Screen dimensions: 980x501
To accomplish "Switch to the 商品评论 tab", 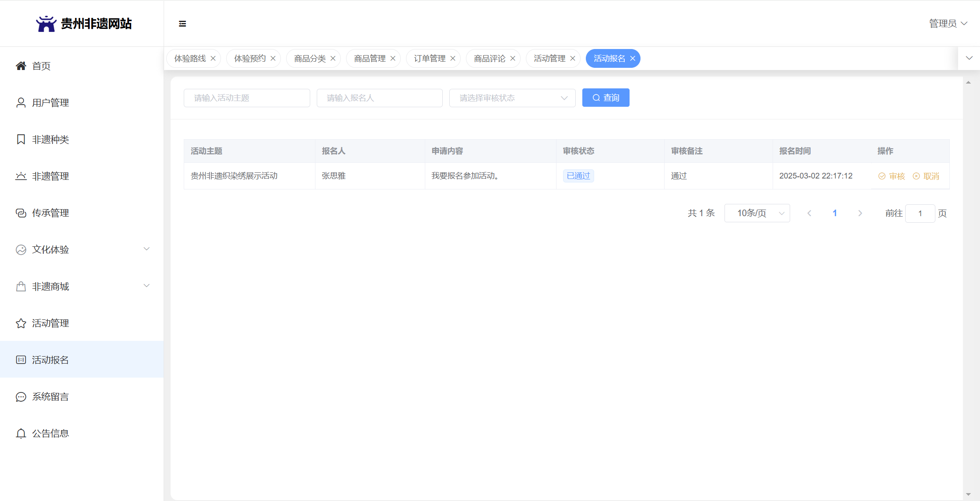I will (489, 58).
